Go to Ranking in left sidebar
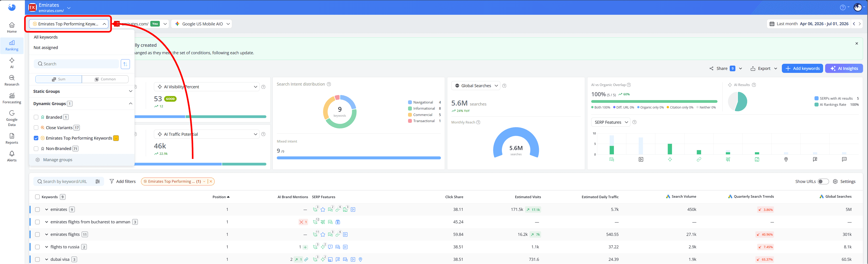The image size is (868, 264). click(x=12, y=46)
